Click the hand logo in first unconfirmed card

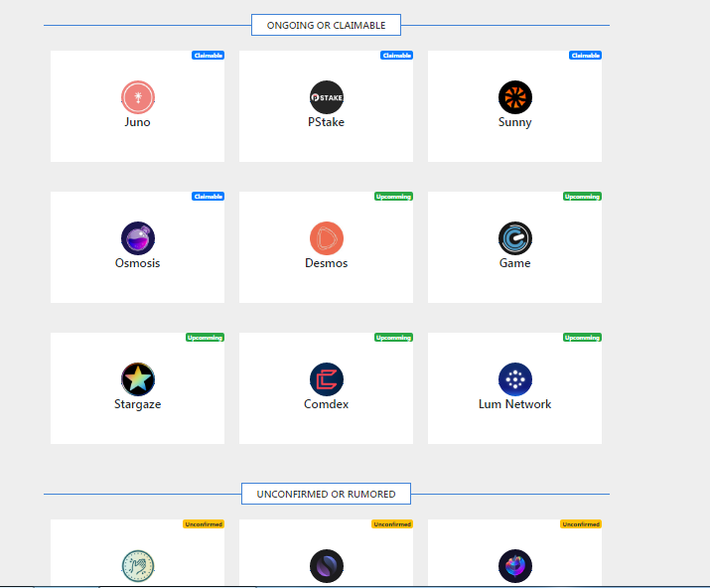click(x=138, y=566)
